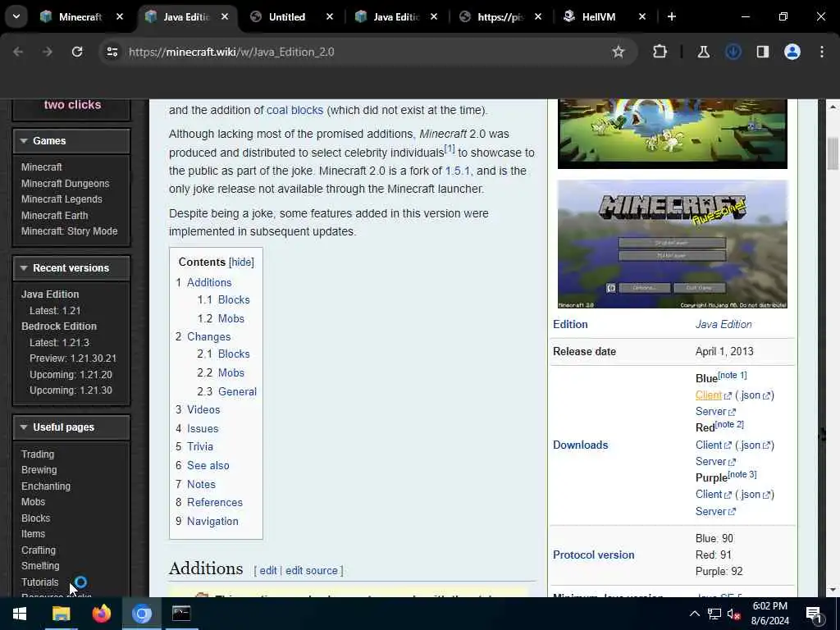Open the muted volume tray icon

(x=734, y=614)
